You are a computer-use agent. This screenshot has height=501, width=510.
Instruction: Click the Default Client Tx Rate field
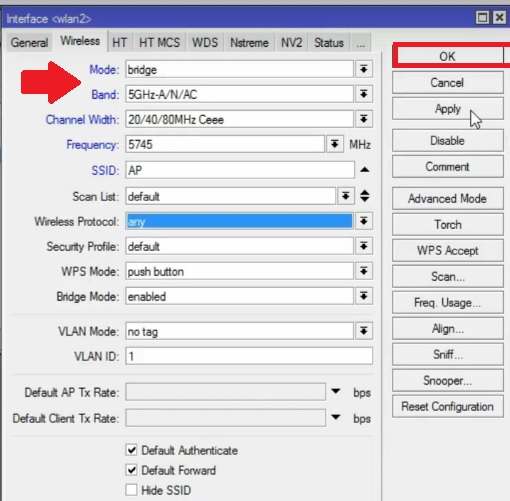226,417
